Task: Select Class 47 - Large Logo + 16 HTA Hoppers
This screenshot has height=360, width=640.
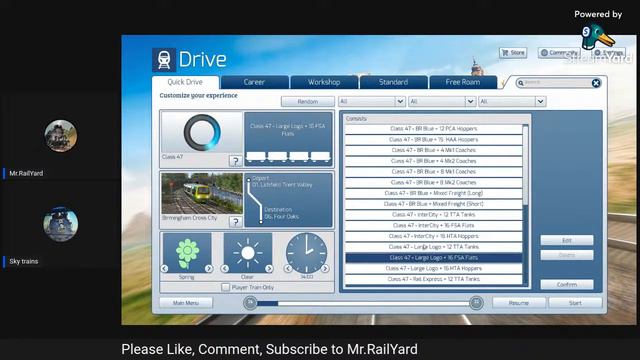Action: 433,269
